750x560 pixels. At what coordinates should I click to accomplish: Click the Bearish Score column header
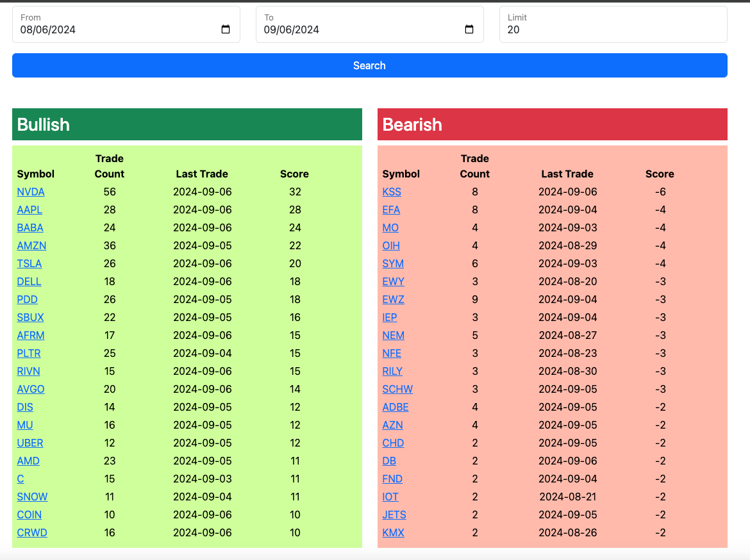[660, 174]
